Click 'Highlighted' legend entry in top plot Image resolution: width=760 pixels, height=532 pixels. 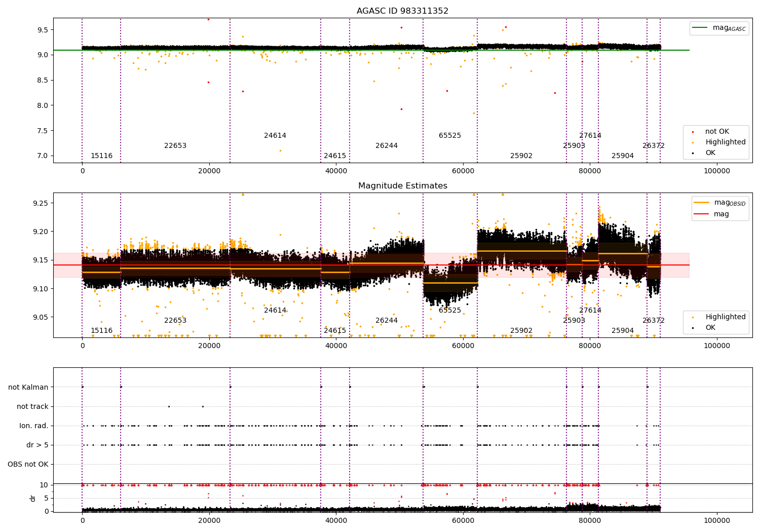click(726, 142)
